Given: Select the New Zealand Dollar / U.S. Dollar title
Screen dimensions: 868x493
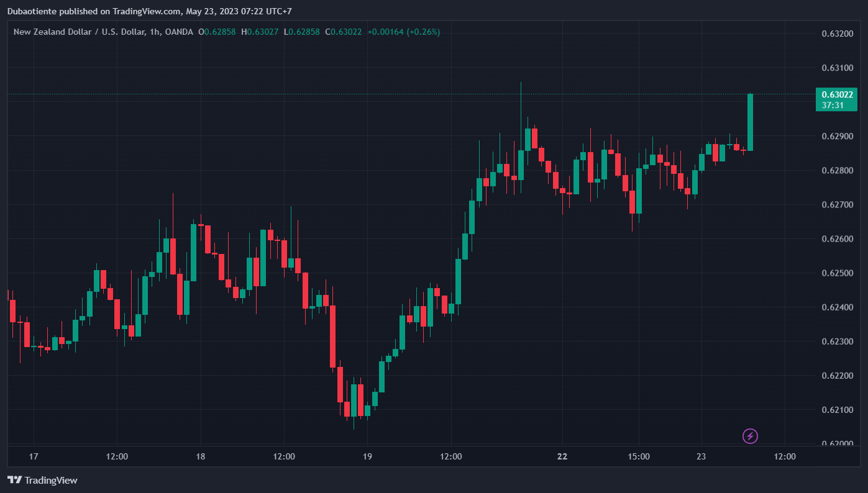Looking at the screenshot, I should coord(80,32).
